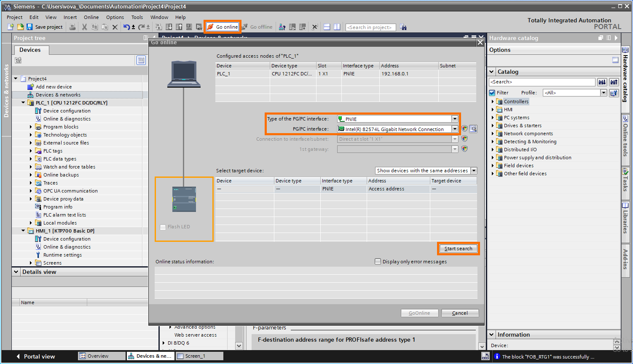
Task: Click the Download to device icon
Action: click(169, 27)
